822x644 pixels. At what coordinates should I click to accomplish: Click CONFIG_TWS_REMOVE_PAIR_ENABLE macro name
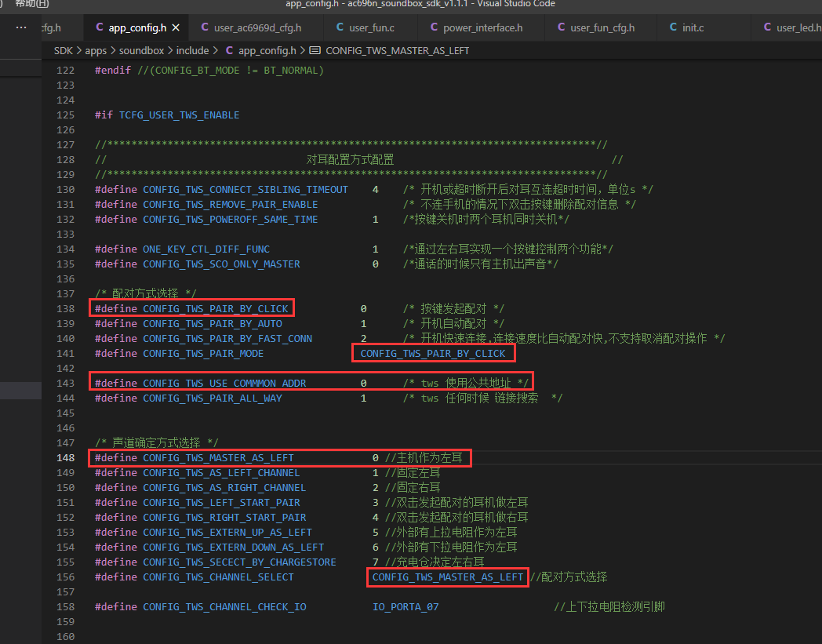pos(231,205)
